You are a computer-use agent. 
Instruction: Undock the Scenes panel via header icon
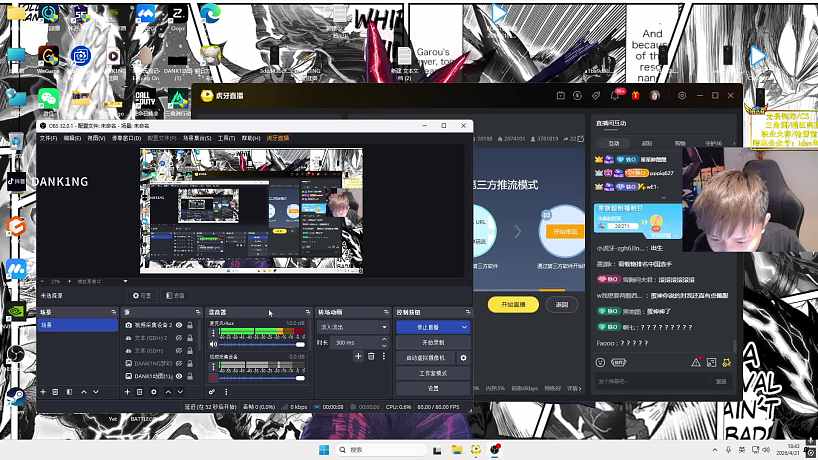[x=113, y=312]
